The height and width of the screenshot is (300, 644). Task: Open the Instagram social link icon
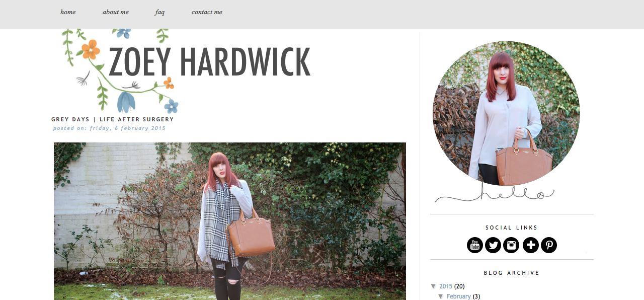point(511,245)
